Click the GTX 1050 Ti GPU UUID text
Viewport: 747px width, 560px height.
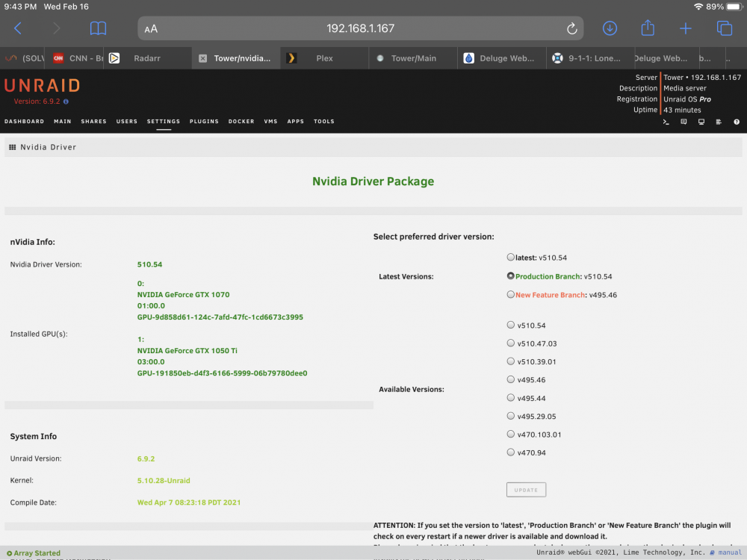222,373
